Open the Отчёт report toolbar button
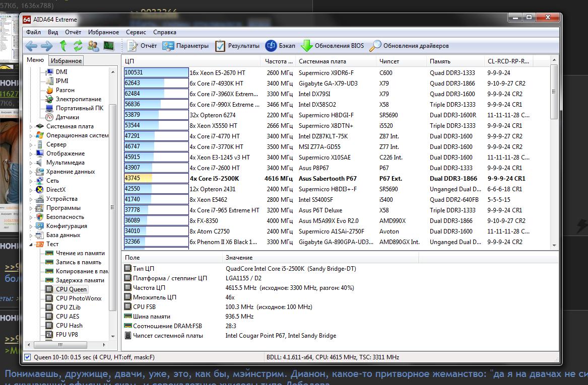Screen dimensions: 588x385 click(x=142, y=46)
